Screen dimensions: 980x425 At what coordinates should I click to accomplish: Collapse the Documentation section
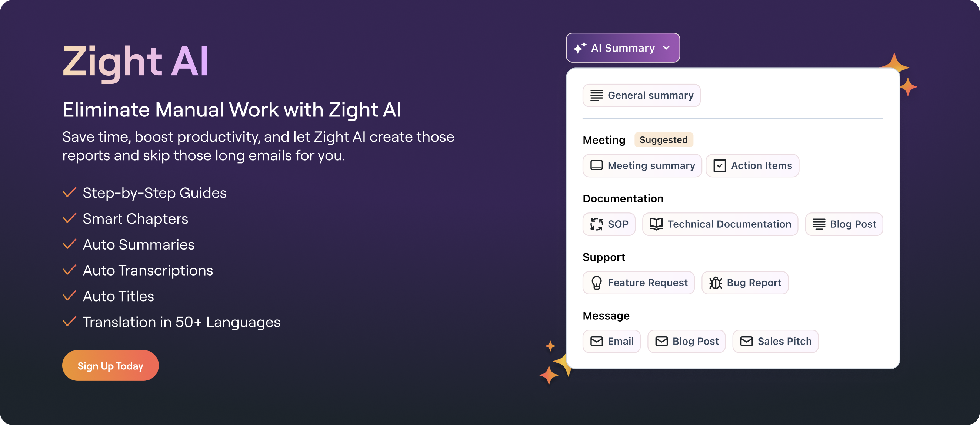(623, 198)
